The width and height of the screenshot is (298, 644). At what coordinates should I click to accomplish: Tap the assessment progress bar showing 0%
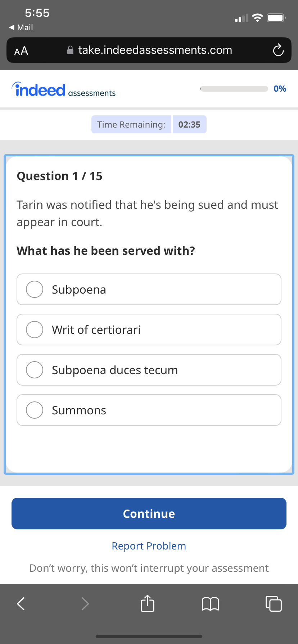234,88
